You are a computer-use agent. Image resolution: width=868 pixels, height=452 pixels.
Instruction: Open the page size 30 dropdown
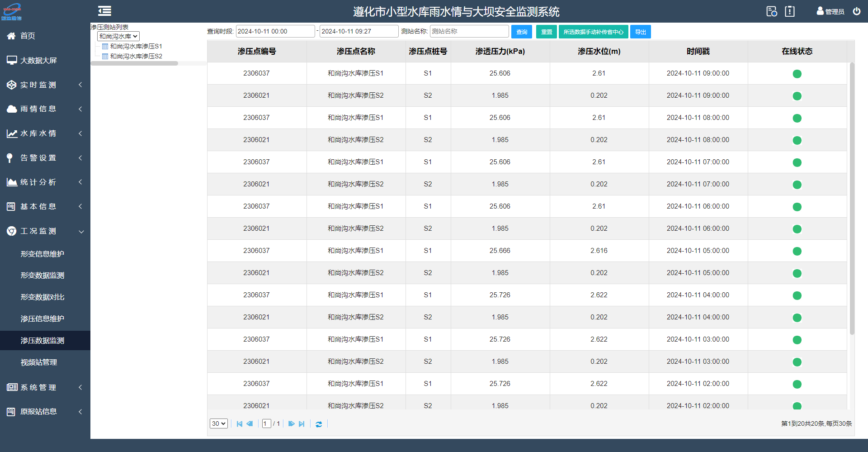pos(219,423)
